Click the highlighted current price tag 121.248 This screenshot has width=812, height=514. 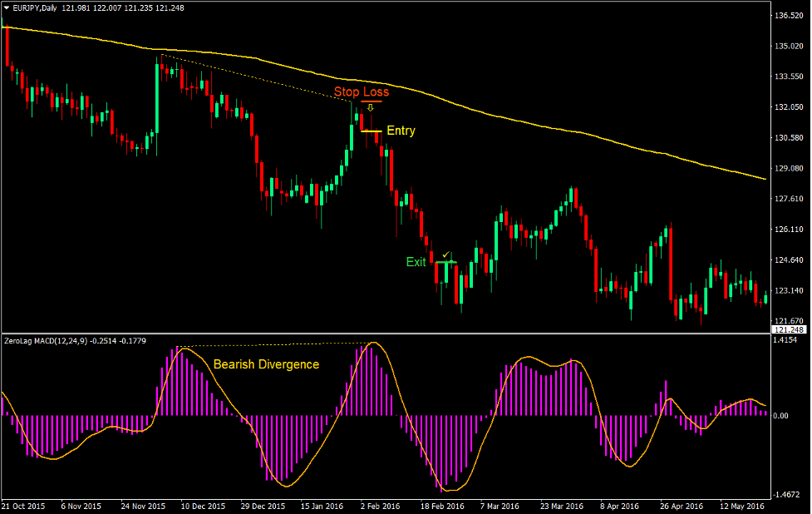point(789,329)
